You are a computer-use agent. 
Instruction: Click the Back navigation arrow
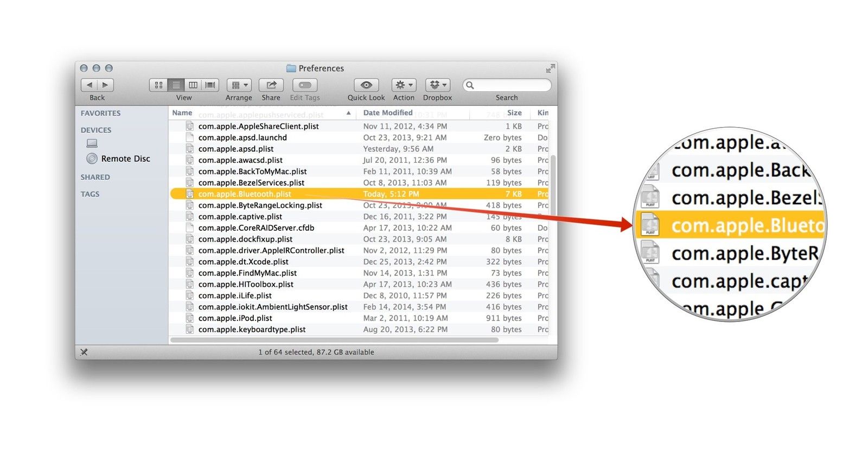pos(90,85)
